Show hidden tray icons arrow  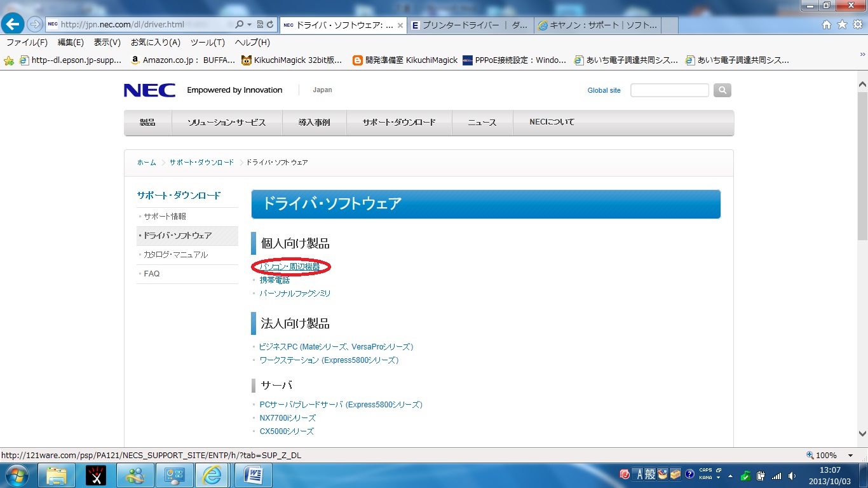[730, 475]
